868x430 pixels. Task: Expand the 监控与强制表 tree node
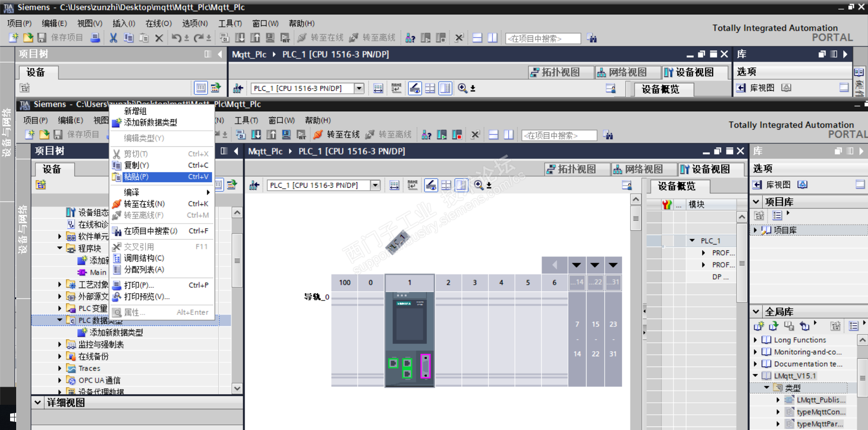coord(60,344)
